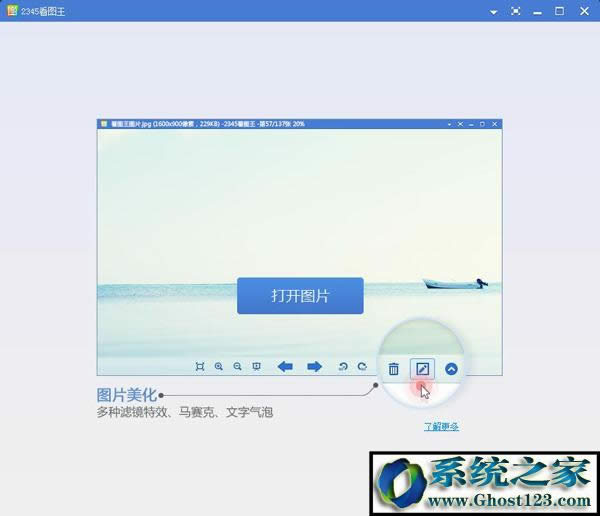The height and width of the screenshot is (516, 600).
Task: Zoom out with the magnifier minus icon
Action: pyautogui.click(x=237, y=367)
